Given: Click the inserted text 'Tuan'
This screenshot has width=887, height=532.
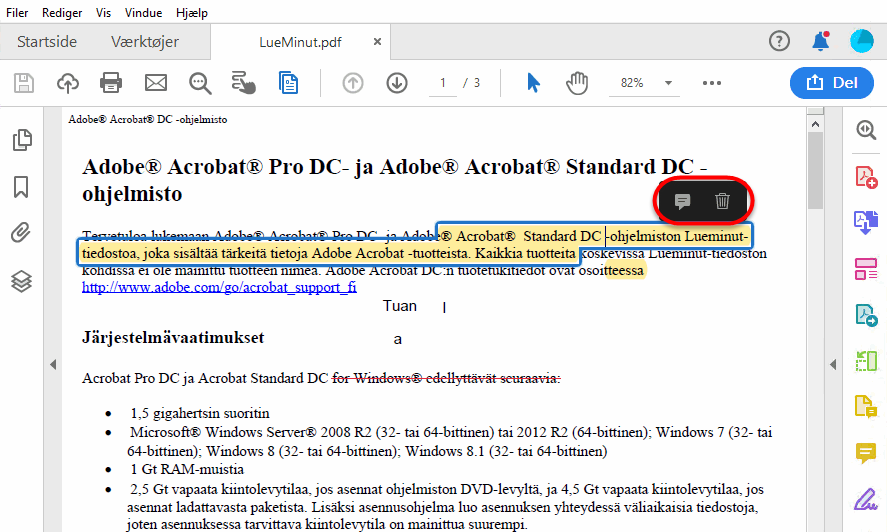Looking at the screenshot, I should (x=400, y=306).
